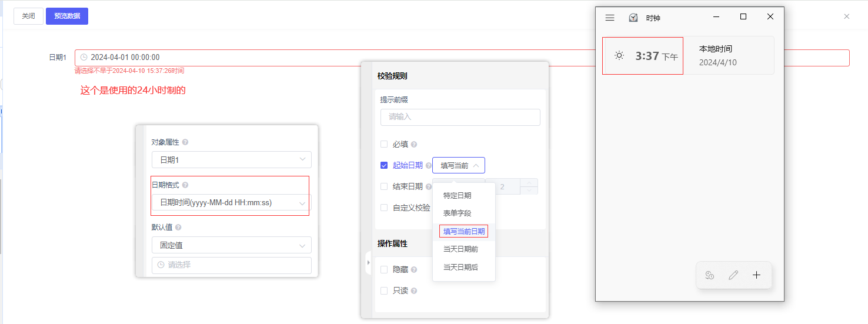This screenshot has height=324, width=868.
Task: Tick the 隐藏 checkbox
Action: 384,269
